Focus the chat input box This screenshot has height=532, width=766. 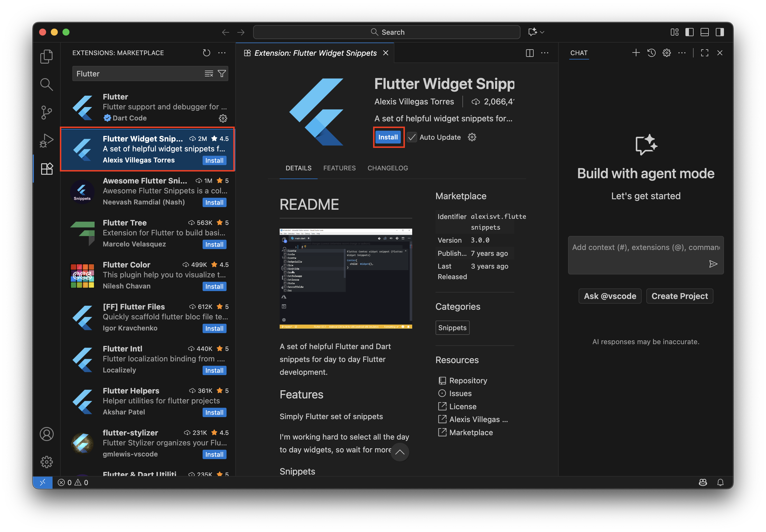tap(646, 255)
